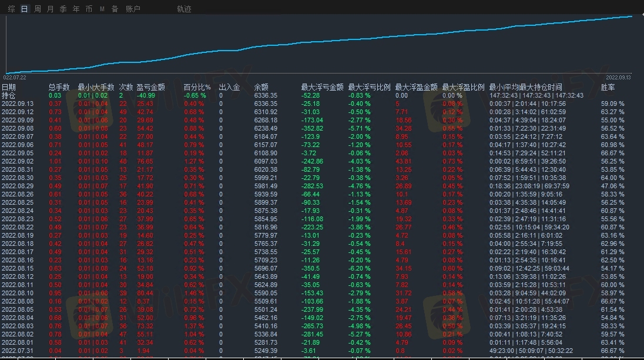This screenshot has width=644, height=360.
Task: Open the 周 weekly tab
Action: [38, 9]
